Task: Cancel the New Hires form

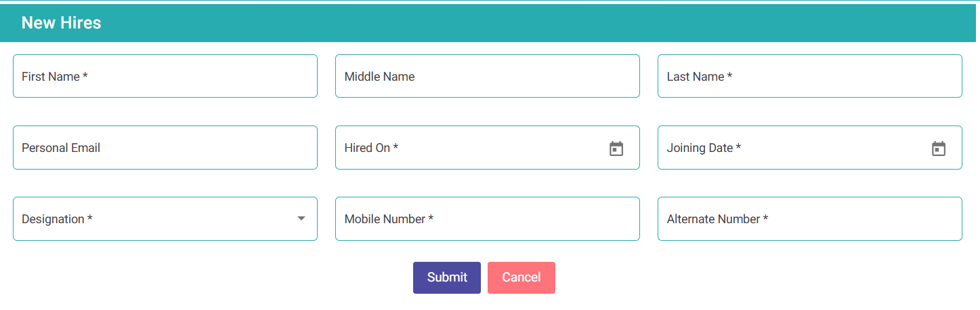Action: [521, 277]
